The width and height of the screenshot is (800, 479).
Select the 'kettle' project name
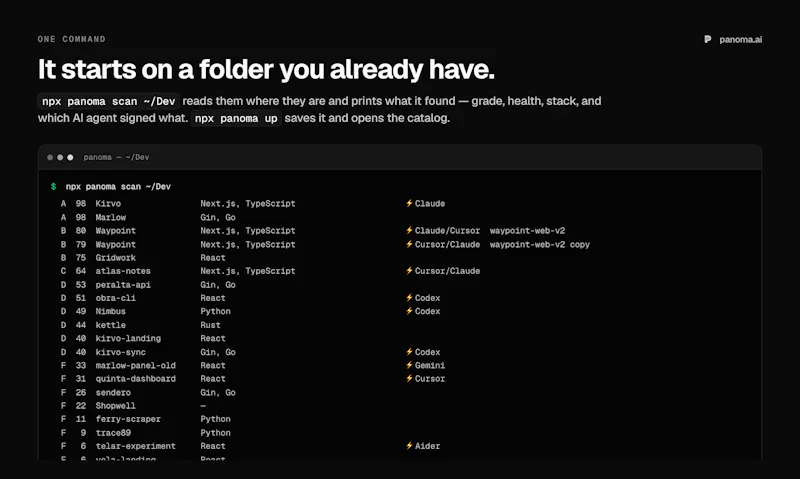(x=111, y=325)
